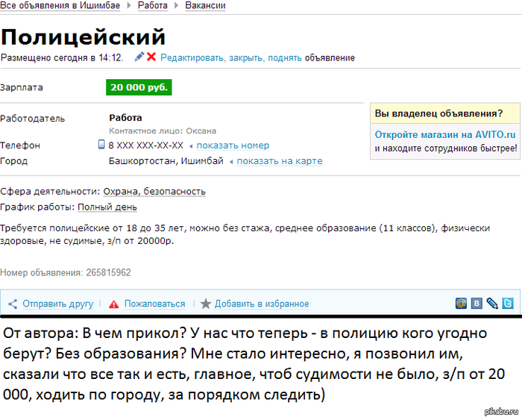
Task: Click the red warning triangle icon
Action: pyautogui.click(x=113, y=304)
